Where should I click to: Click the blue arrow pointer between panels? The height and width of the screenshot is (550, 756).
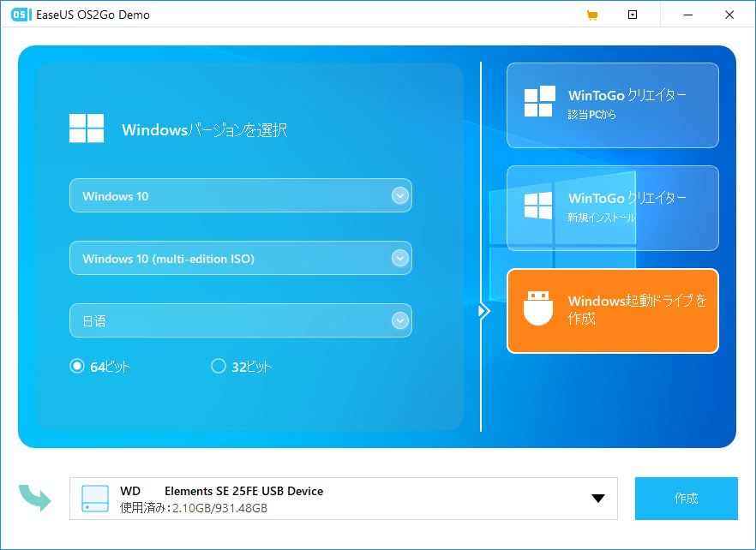point(483,311)
